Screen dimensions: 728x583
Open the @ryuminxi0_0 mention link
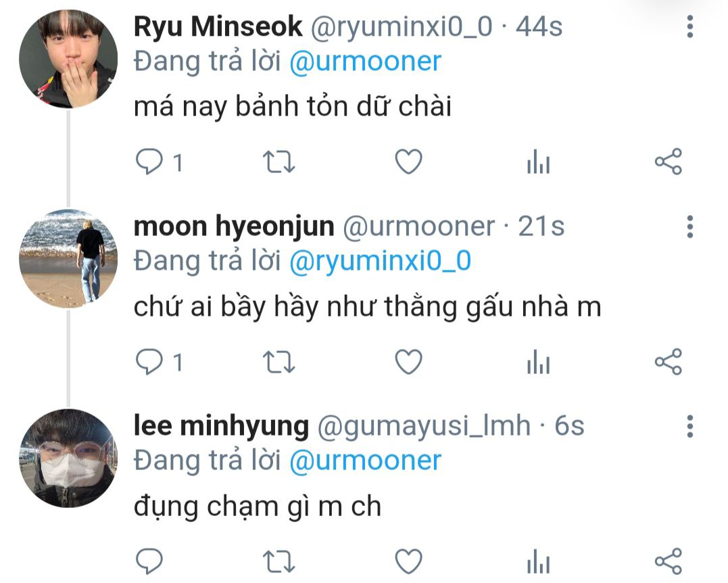click(x=381, y=262)
